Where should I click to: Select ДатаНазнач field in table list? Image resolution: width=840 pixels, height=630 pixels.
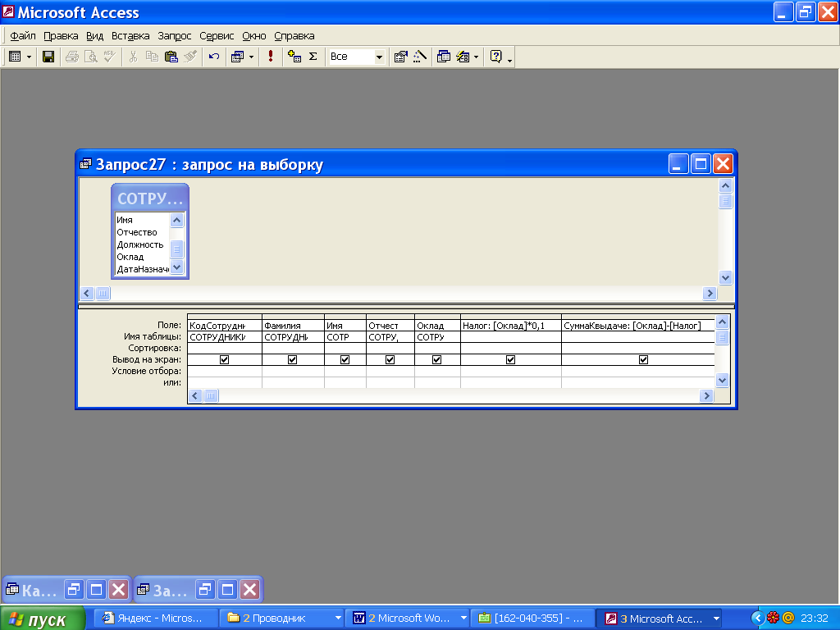click(x=143, y=269)
